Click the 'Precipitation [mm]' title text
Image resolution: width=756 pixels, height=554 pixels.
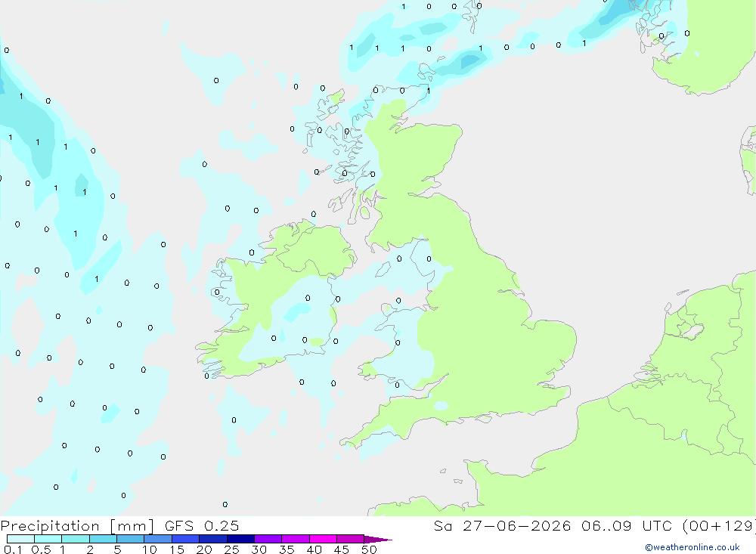[77, 526]
